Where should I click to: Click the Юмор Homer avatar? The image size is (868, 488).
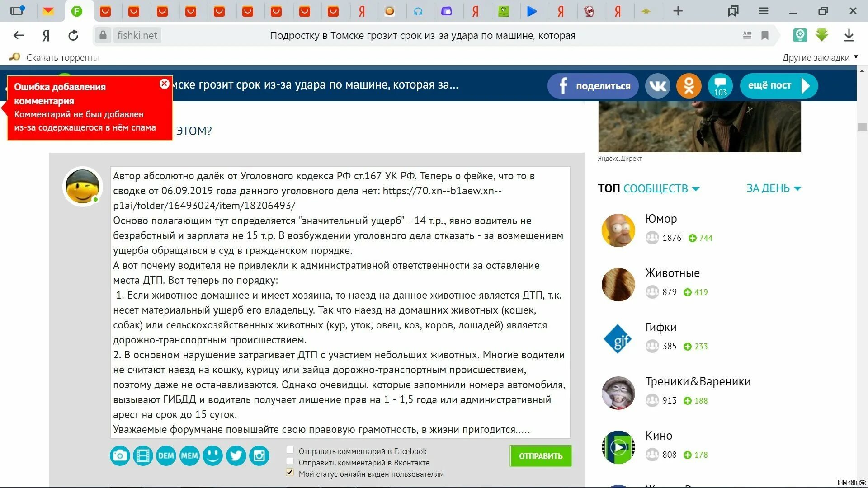click(618, 230)
